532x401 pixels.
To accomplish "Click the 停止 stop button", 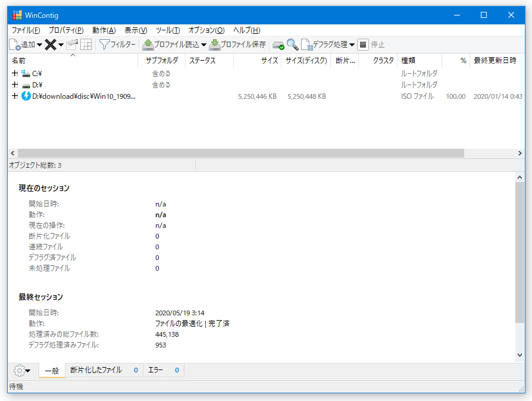I will (x=371, y=45).
